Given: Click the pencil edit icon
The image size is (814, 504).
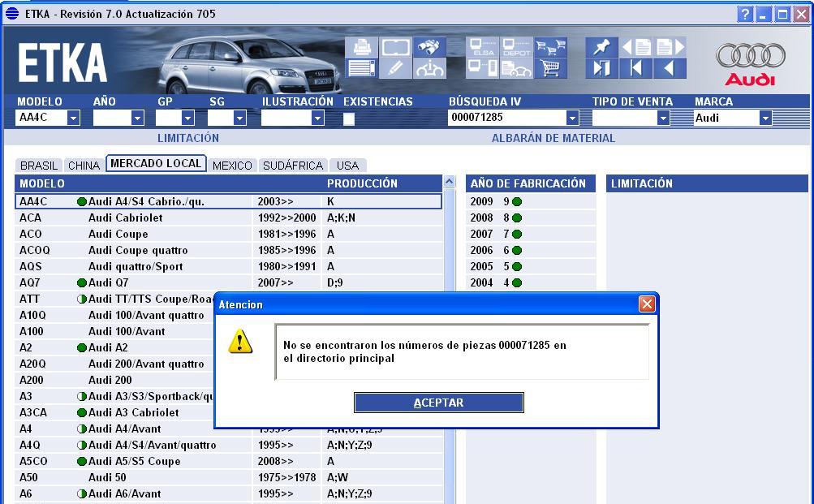Looking at the screenshot, I should (396, 68).
